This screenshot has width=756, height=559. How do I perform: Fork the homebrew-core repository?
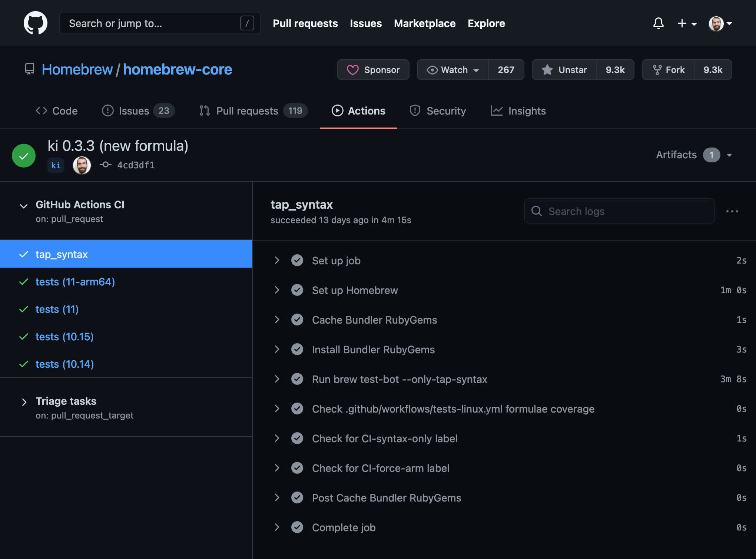coord(669,70)
